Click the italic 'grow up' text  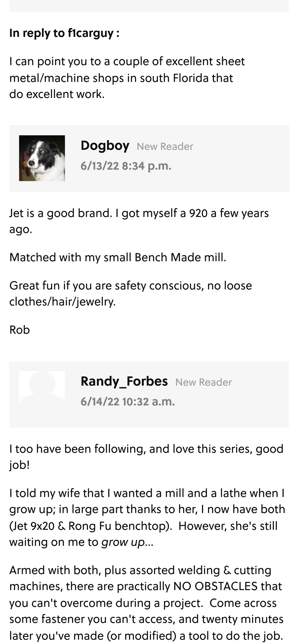pos(123,542)
